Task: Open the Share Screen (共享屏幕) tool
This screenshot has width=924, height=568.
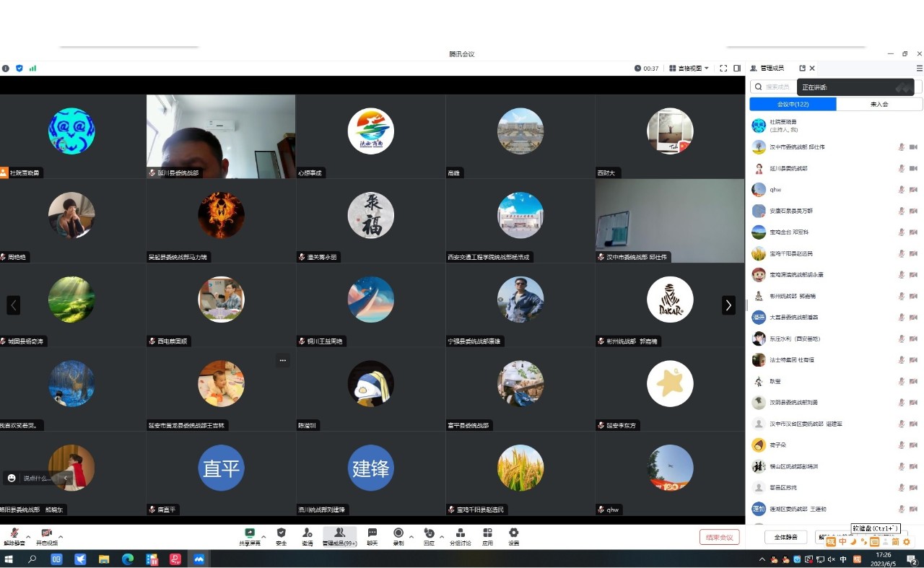Action: pos(250,536)
